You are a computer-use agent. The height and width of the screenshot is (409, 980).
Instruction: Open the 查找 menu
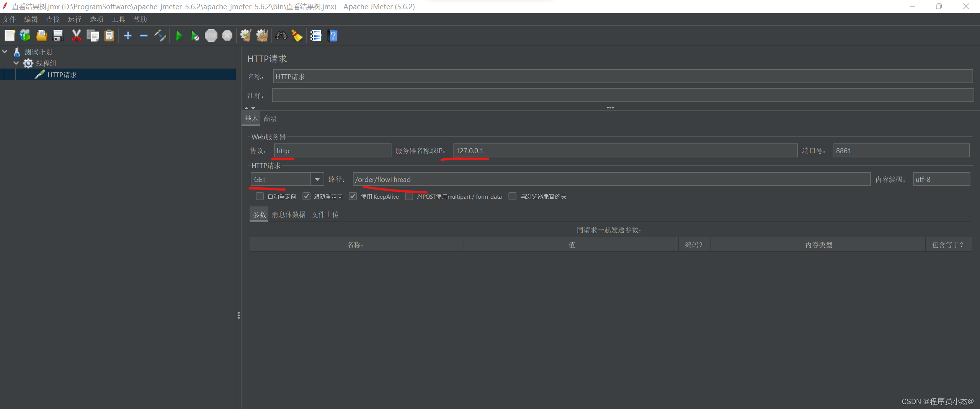click(x=53, y=19)
